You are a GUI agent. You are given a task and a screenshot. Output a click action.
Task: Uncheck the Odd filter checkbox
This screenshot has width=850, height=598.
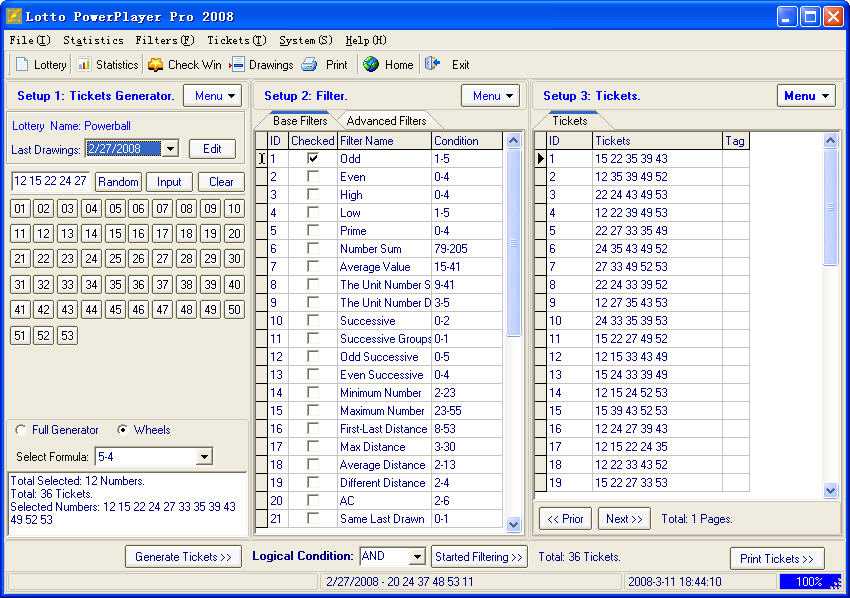[x=314, y=158]
